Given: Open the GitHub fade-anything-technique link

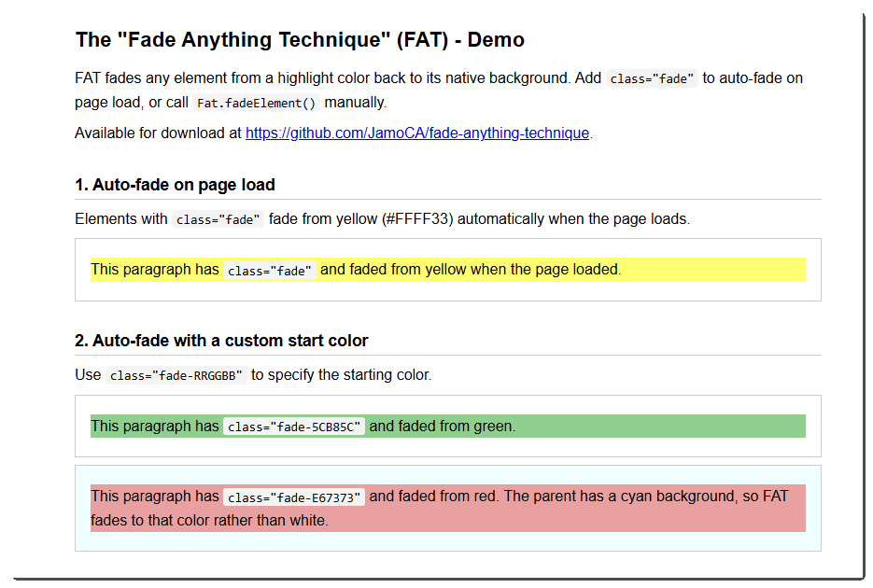Looking at the screenshot, I should 417,133.
